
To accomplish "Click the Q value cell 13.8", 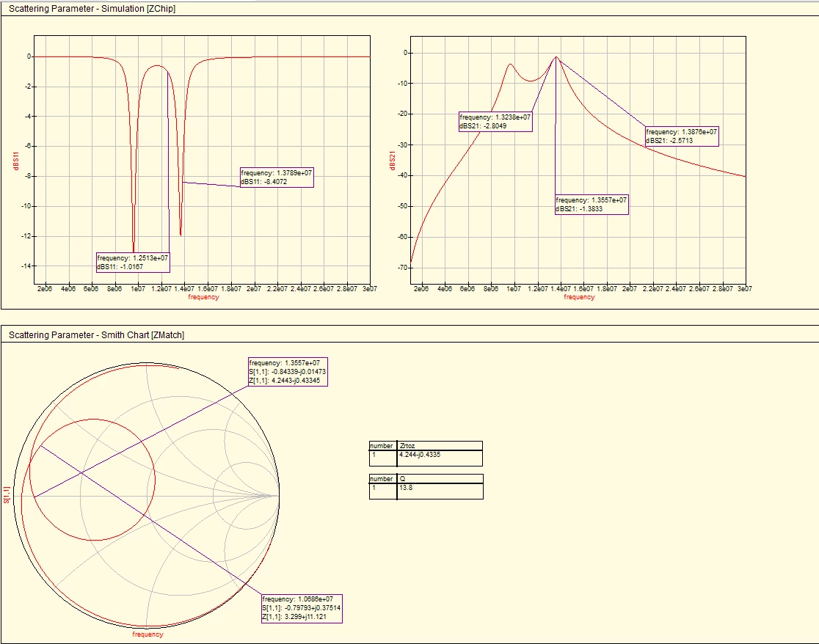I will pyautogui.click(x=440, y=491).
